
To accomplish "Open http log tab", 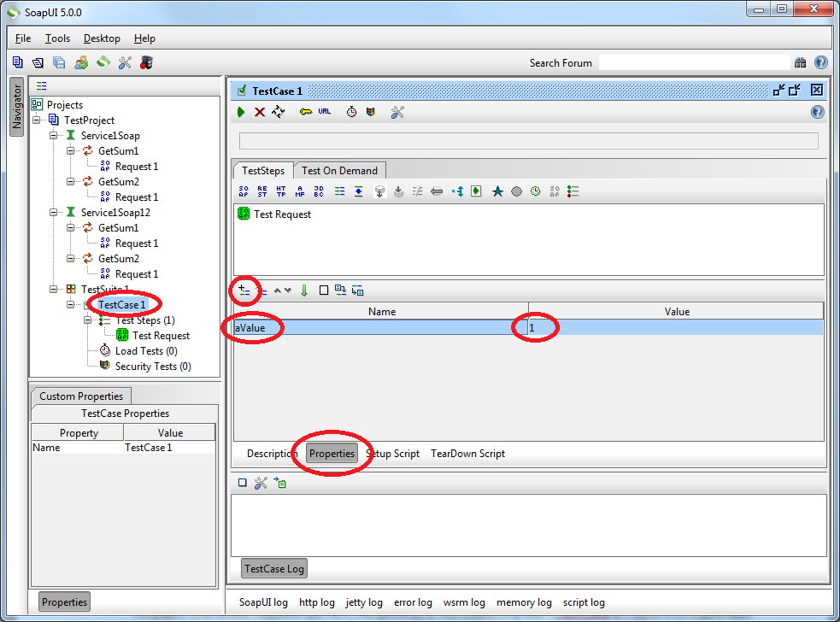I will (x=317, y=602).
